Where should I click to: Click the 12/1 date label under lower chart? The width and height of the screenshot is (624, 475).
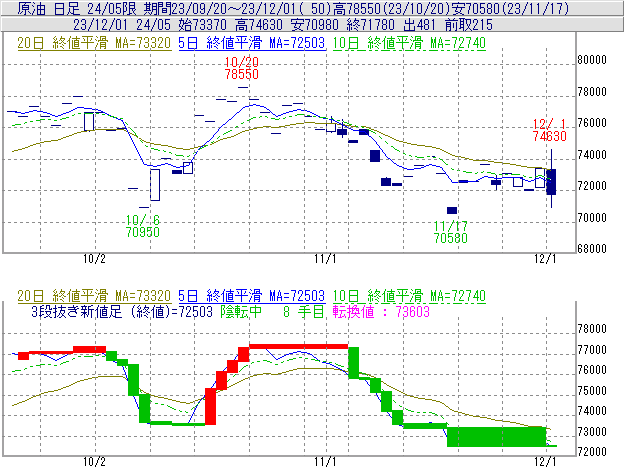click(545, 461)
